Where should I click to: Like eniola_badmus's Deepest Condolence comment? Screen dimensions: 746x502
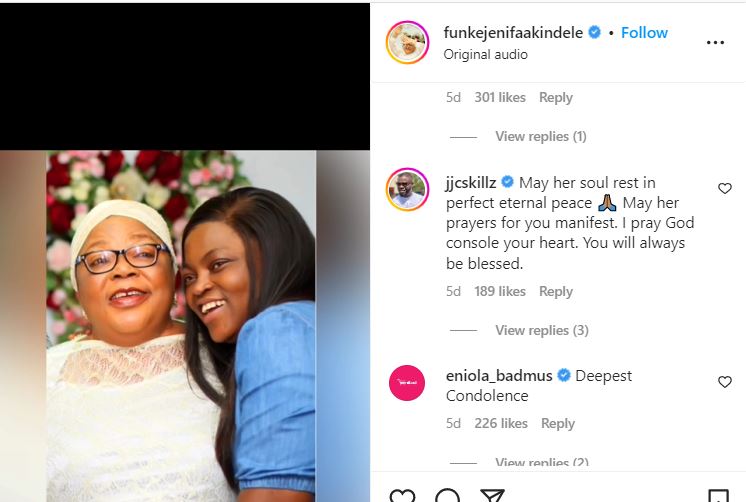tap(725, 382)
